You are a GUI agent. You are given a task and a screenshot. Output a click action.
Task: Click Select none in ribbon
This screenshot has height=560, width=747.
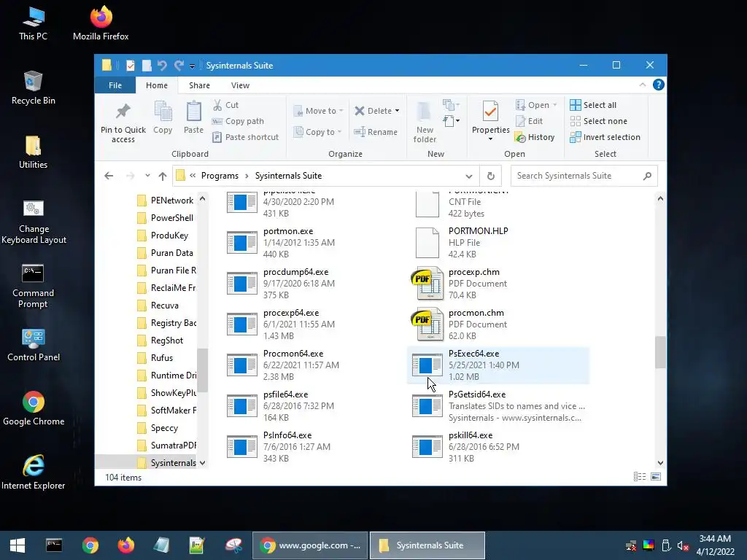click(x=598, y=121)
